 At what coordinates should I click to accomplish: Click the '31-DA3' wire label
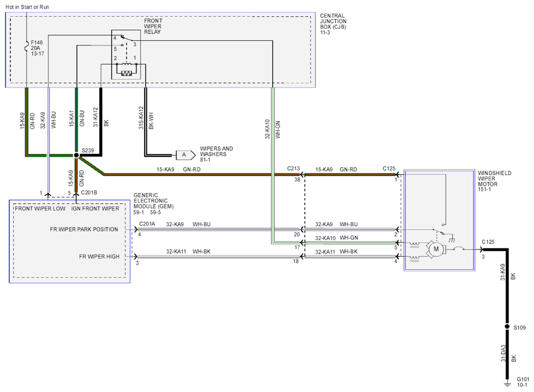coord(503,353)
